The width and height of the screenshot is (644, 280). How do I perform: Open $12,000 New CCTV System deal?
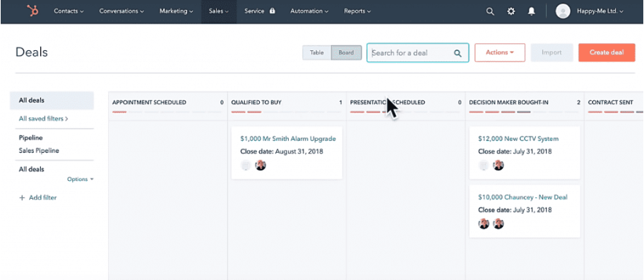(518, 139)
